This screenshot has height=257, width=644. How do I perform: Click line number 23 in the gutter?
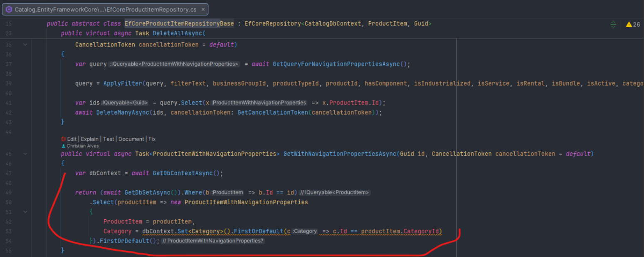(9, 33)
